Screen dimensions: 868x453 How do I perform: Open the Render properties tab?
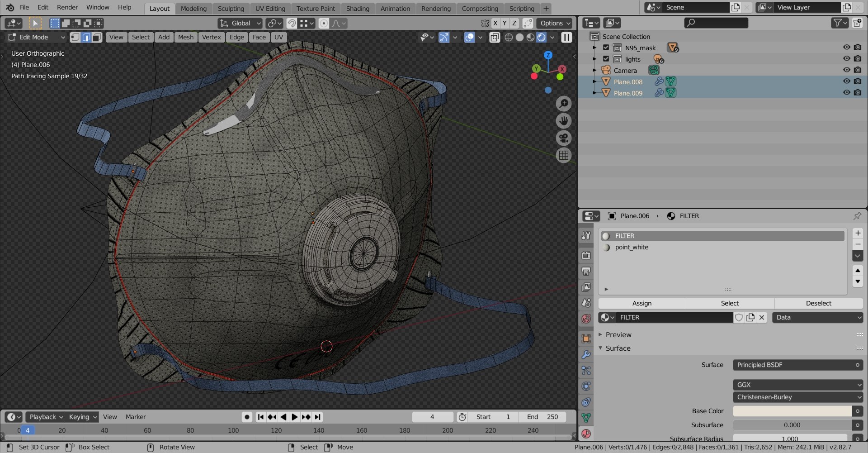(x=586, y=255)
